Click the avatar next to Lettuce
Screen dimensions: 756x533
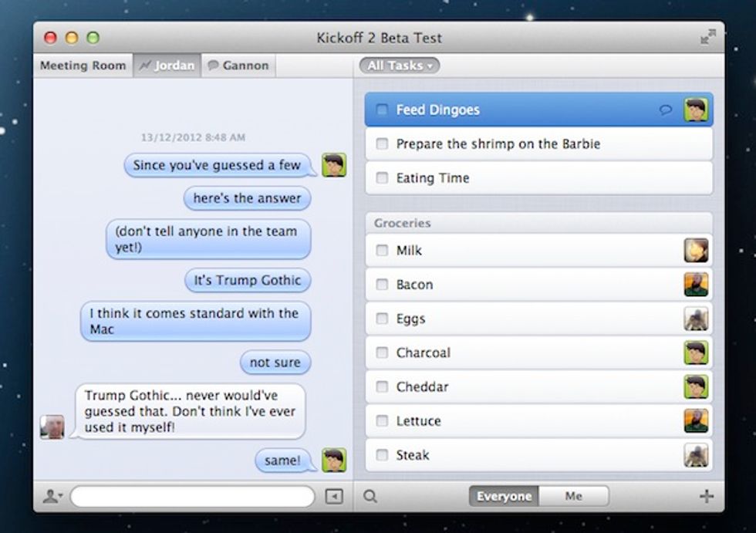[x=696, y=420]
